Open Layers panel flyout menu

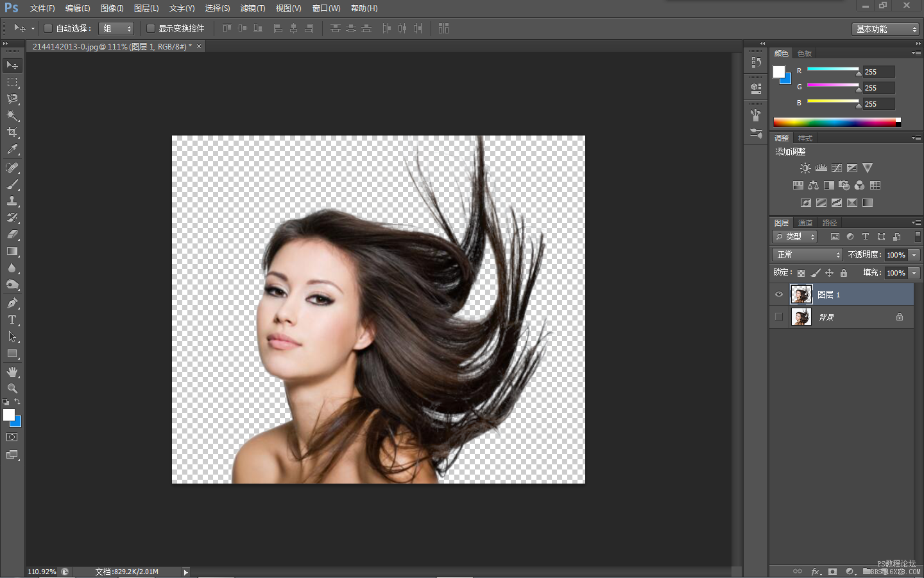point(916,222)
